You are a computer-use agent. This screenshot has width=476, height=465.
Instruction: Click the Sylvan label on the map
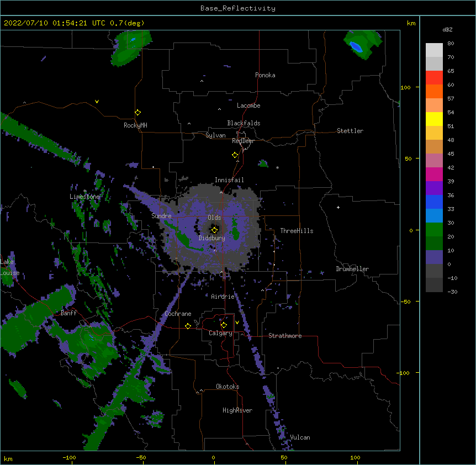215,135
